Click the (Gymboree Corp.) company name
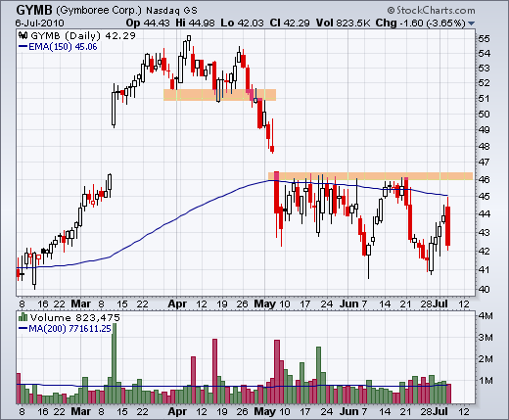This screenshot has height=420, width=509. 99,11
